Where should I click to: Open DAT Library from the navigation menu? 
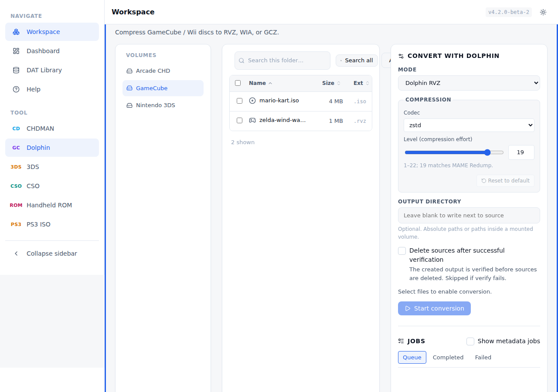coord(52,70)
